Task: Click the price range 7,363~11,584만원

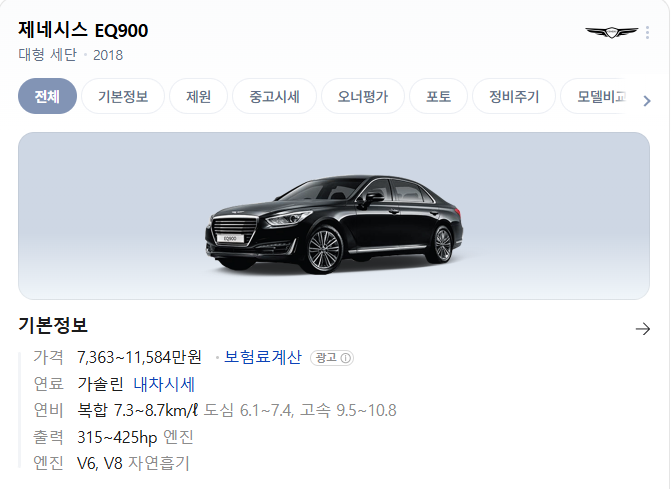Action: click(140, 357)
